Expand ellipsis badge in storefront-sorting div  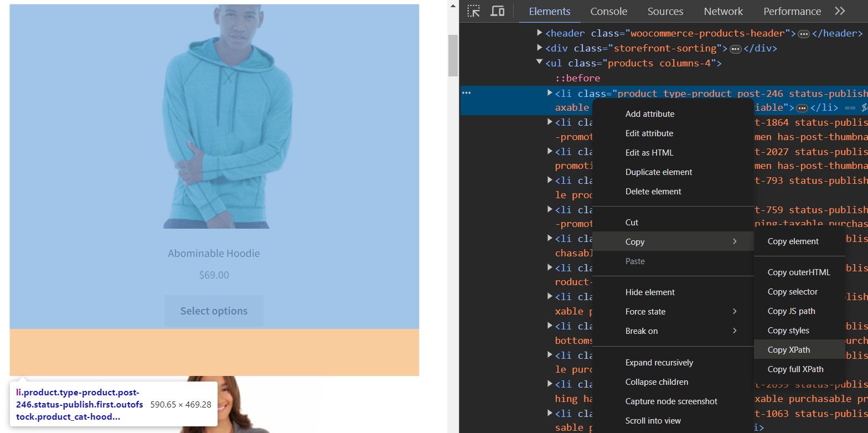[736, 49]
